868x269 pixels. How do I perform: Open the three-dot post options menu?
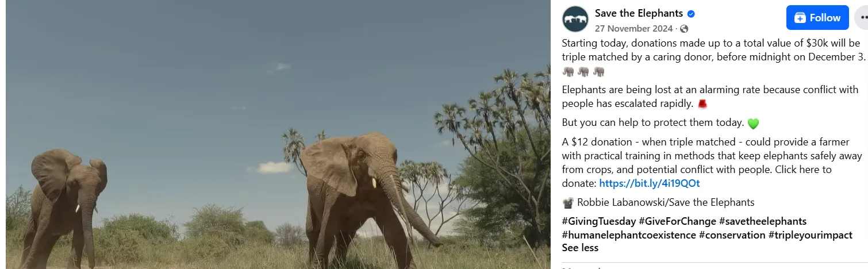point(862,18)
